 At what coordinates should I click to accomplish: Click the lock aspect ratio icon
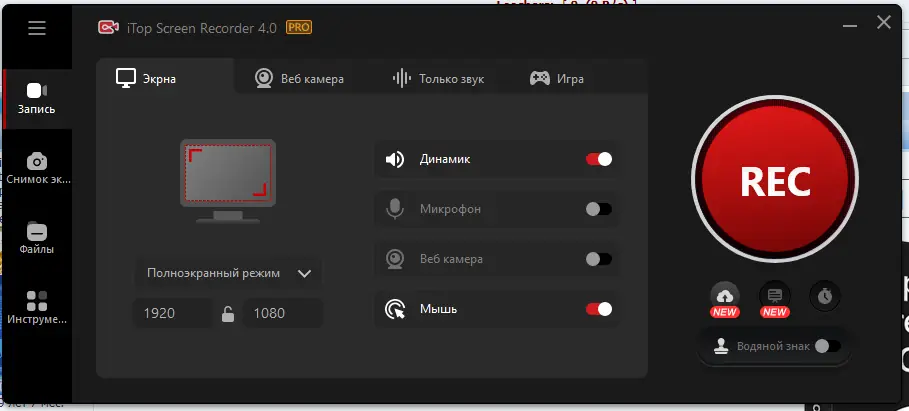(228, 314)
